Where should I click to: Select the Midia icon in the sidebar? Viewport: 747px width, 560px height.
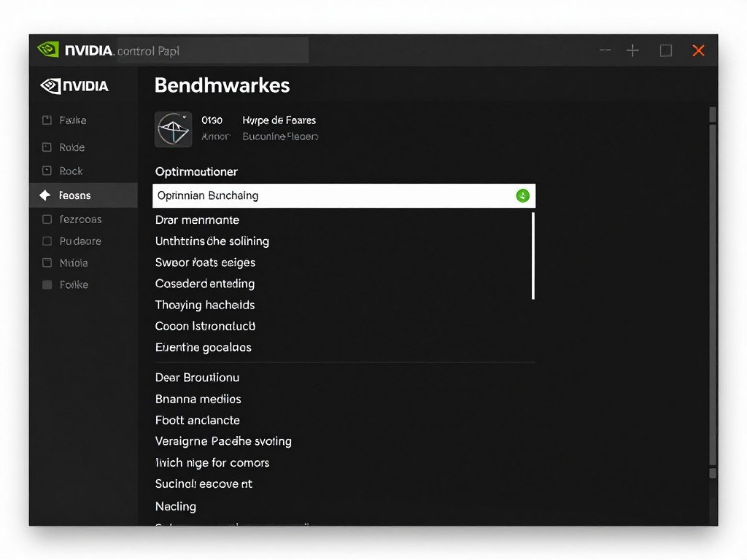click(47, 261)
